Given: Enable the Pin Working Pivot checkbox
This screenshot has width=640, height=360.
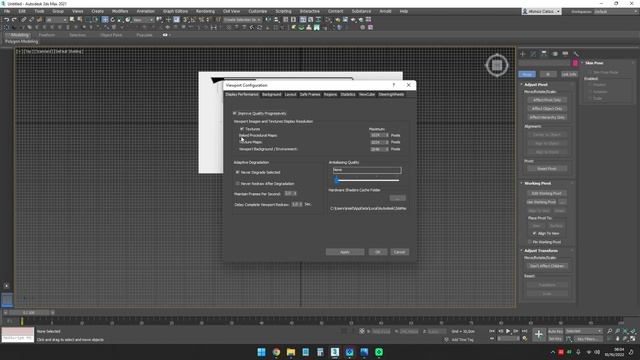Looking at the screenshot, I should (x=530, y=242).
